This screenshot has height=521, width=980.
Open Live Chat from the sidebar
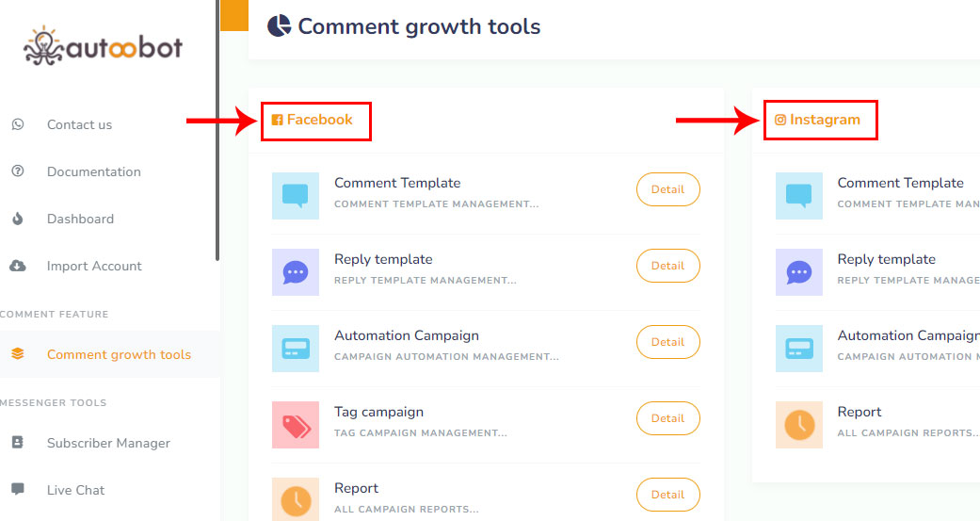pos(75,490)
